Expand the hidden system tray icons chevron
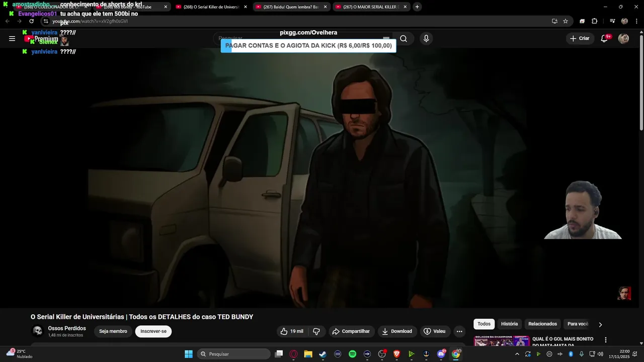 [517, 354]
